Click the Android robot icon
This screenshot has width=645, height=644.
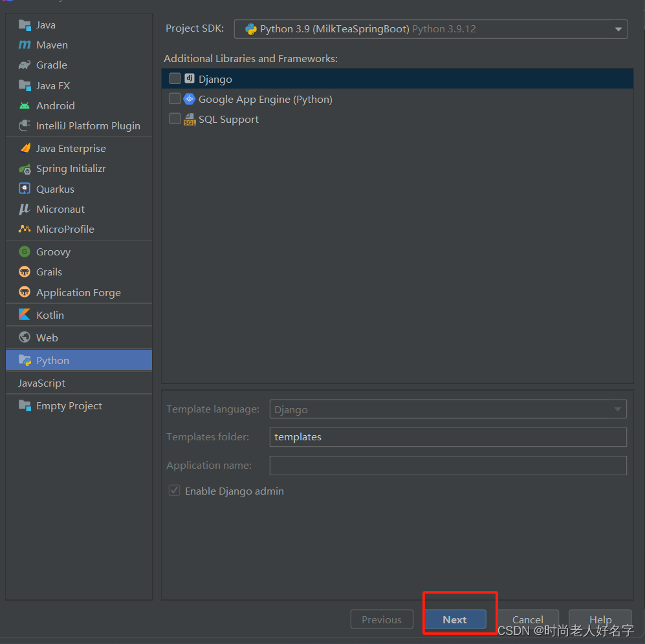click(x=25, y=105)
